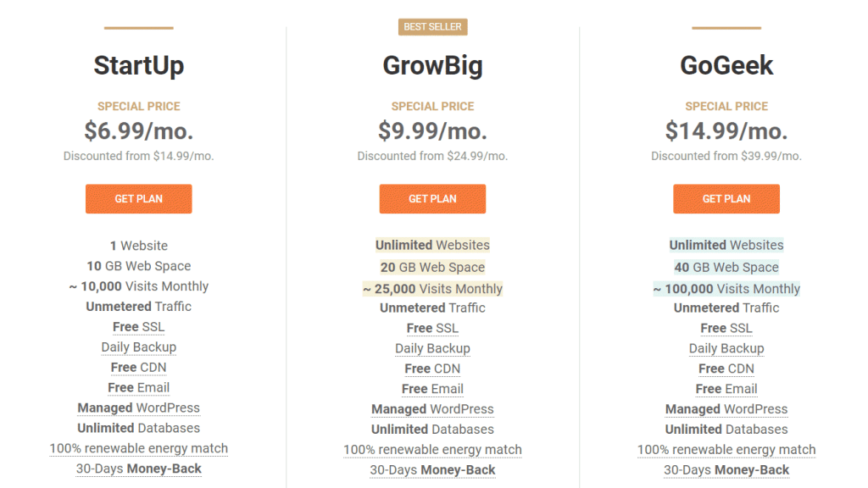
Task: Click GoGeek's Free CDN feature link
Action: (726, 369)
